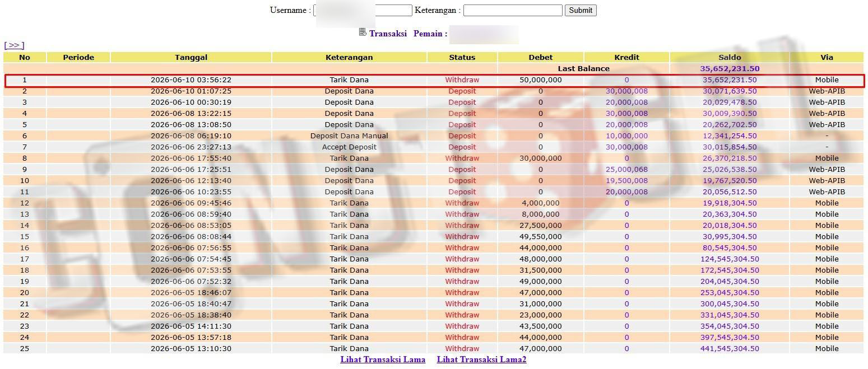
Task: Click the Via column header
Action: pos(827,57)
